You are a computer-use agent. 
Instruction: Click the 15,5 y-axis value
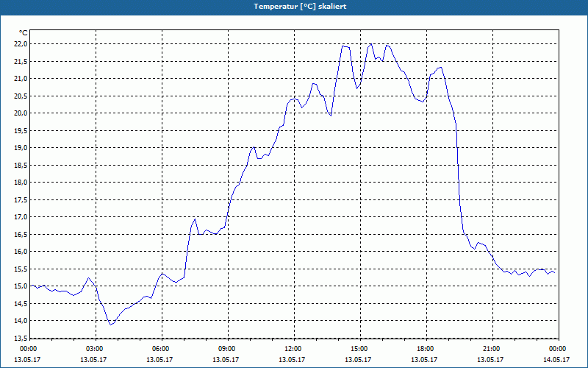(21, 269)
